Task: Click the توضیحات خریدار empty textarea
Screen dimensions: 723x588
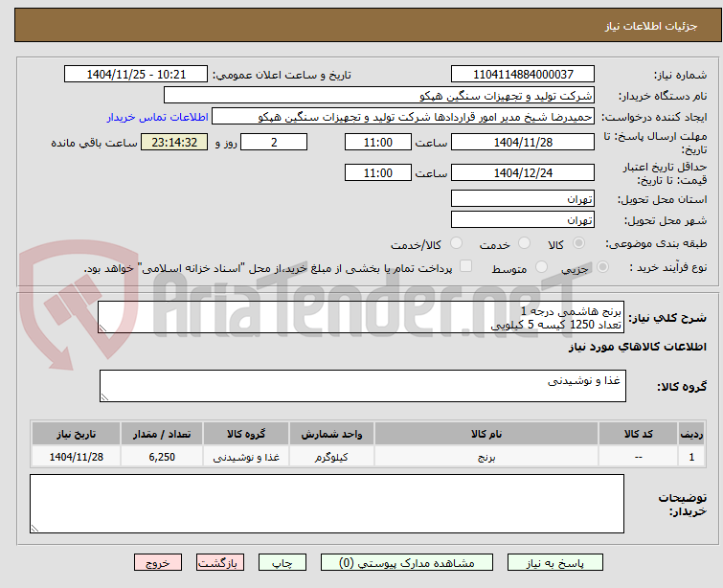Action: coord(327,504)
